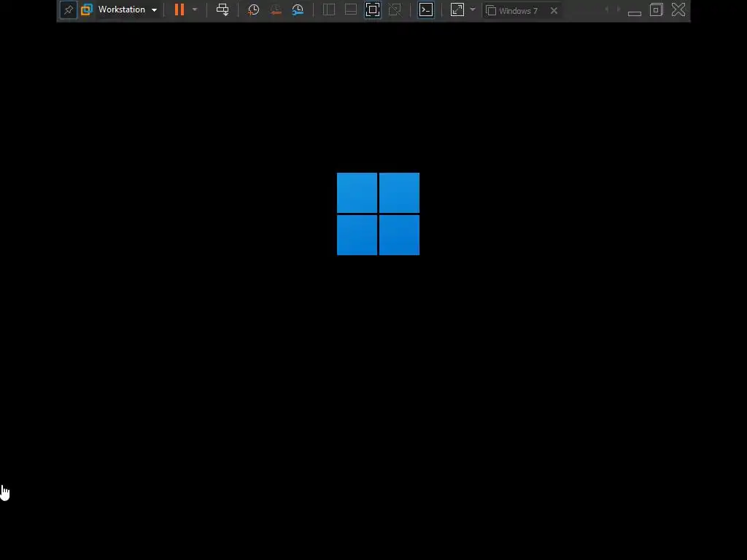The height and width of the screenshot is (560, 747).
Task: Unpin the VMware fullscreen toolbar
Action: (x=69, y=9)
